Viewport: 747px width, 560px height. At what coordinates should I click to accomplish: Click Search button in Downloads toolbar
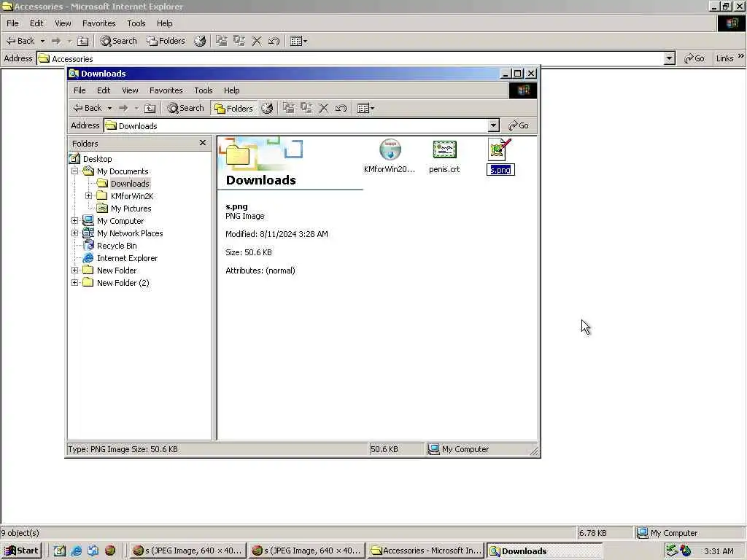pyautogui.click(x=186, y=108)
